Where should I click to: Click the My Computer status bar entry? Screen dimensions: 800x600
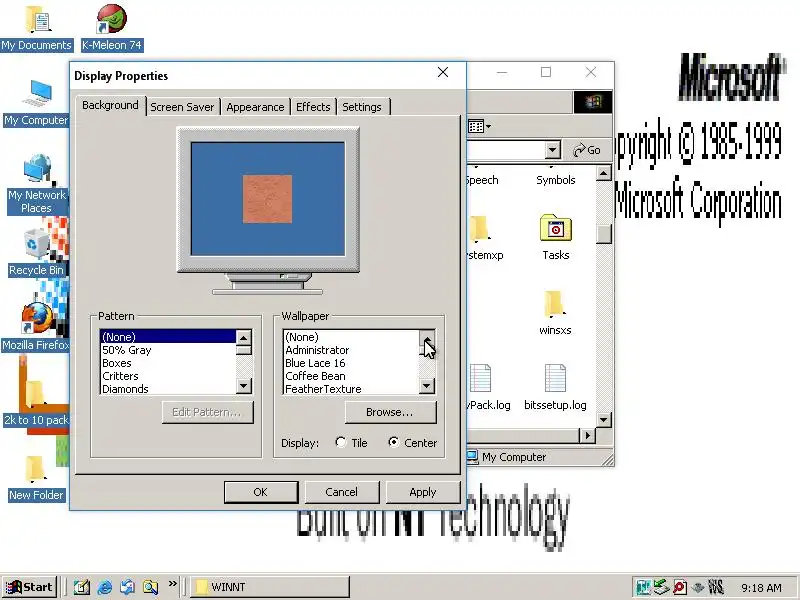508,457
